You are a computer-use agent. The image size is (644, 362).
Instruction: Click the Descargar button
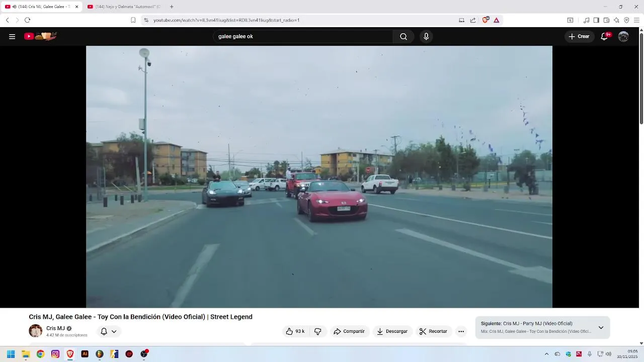[x=392, y=331]
